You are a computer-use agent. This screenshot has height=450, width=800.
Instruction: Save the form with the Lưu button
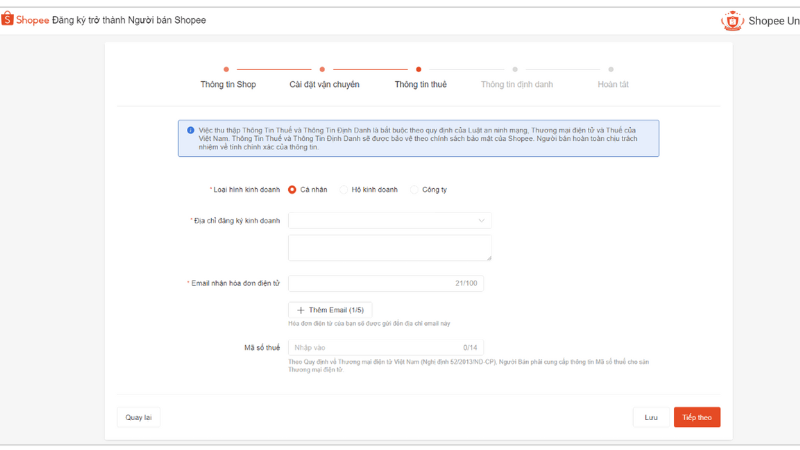651,417
